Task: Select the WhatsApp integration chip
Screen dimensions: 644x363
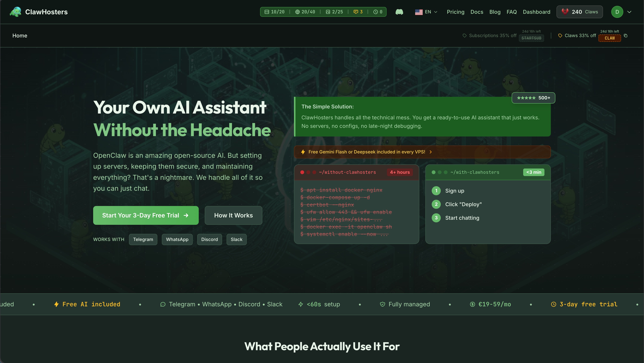Action: 177,239
